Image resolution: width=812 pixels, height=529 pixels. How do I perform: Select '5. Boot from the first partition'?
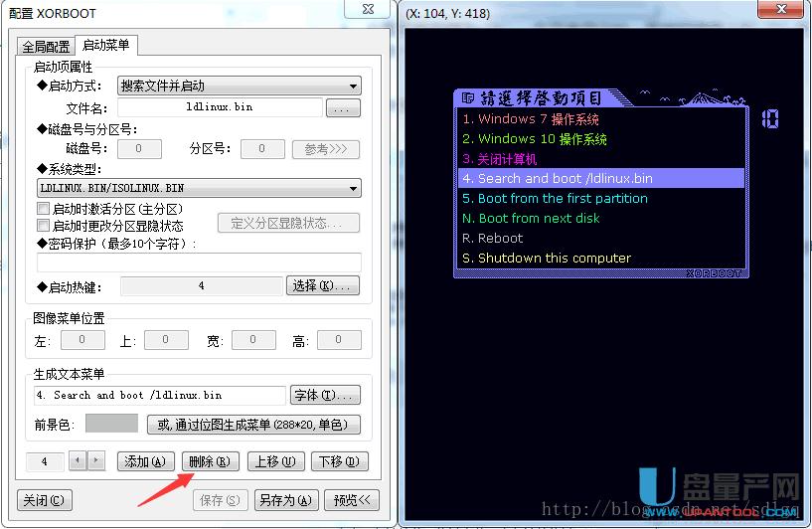[601, 199]
